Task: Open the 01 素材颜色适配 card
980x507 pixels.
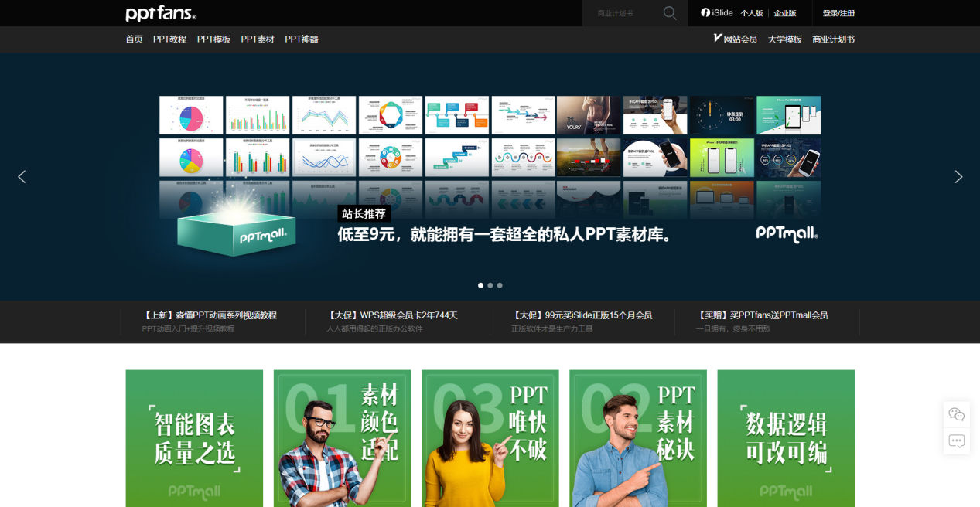Action: pos(342,438)
